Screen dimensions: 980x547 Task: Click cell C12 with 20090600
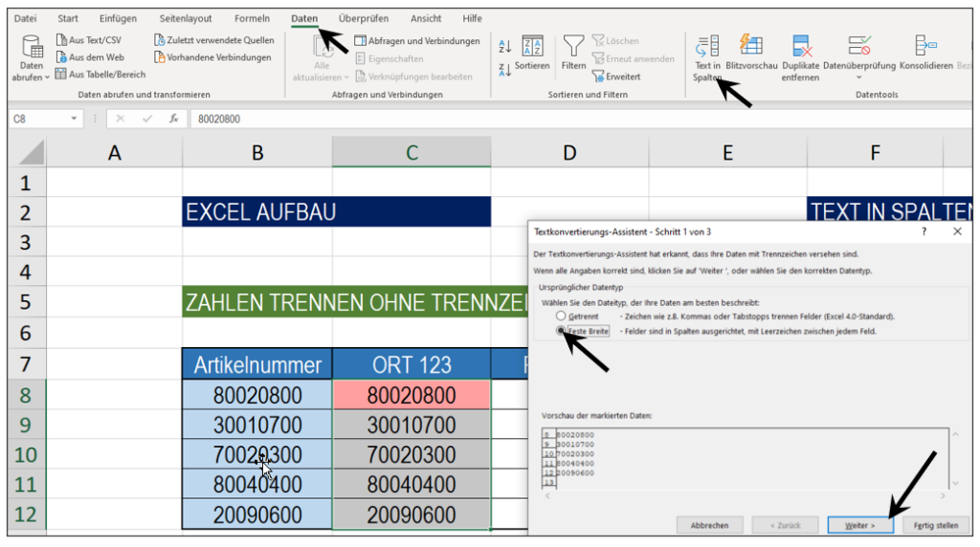[412, 514]
